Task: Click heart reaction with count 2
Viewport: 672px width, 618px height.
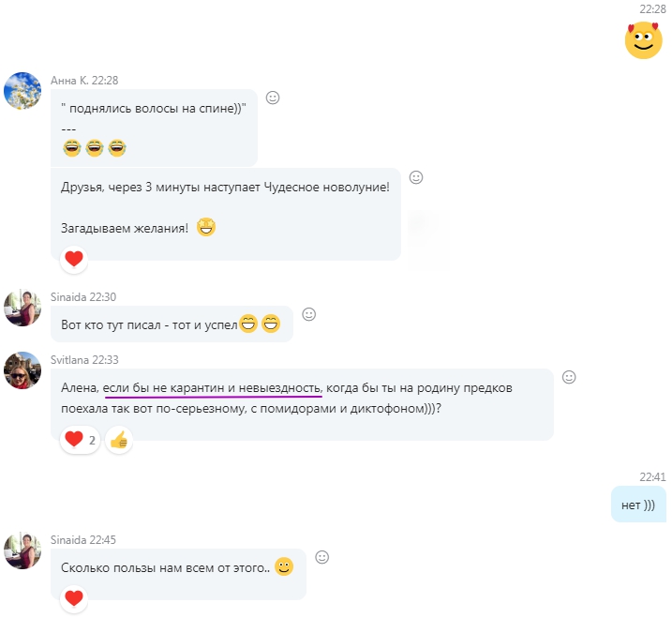Action: [81, 440]
